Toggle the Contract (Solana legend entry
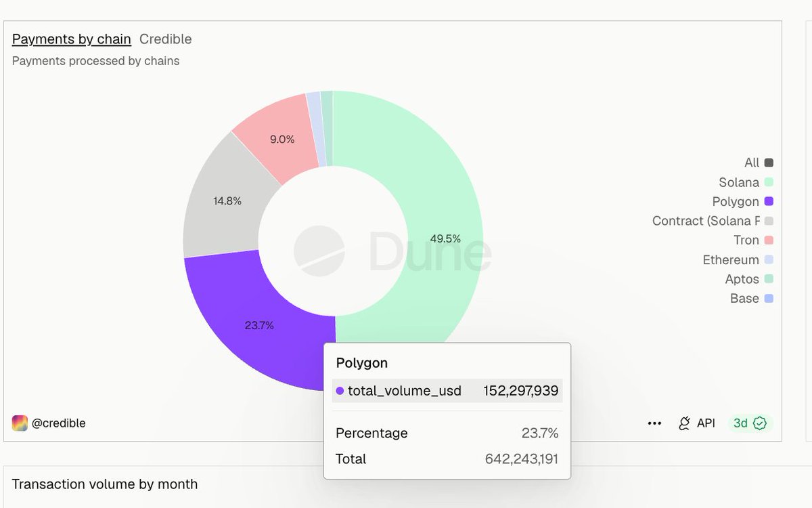Image resolution: width=812 pixels, height=508 pixels. 713,221
